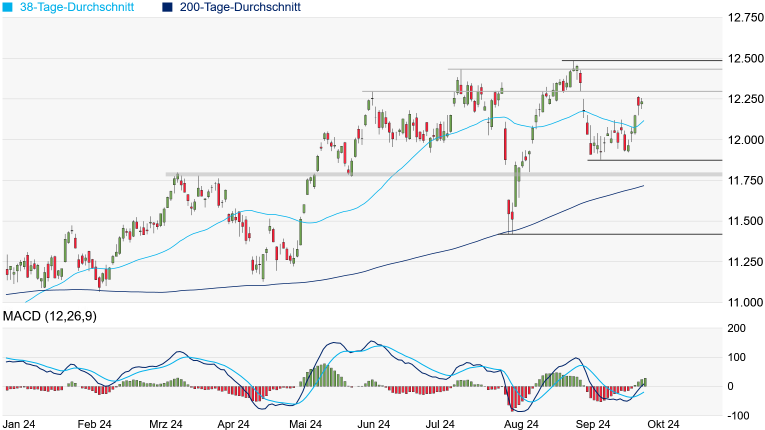Select the 12.000 price axis label

point(746,140)
